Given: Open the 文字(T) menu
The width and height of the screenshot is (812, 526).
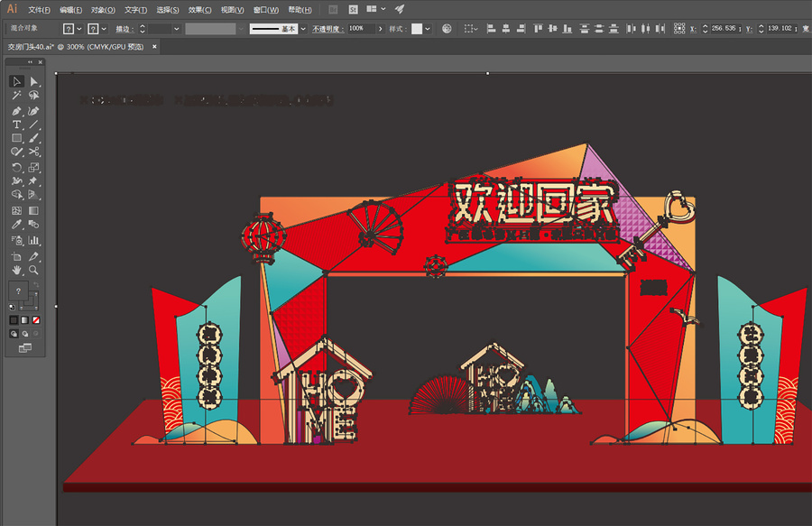Looking at the screenshot, I should 135,10.
